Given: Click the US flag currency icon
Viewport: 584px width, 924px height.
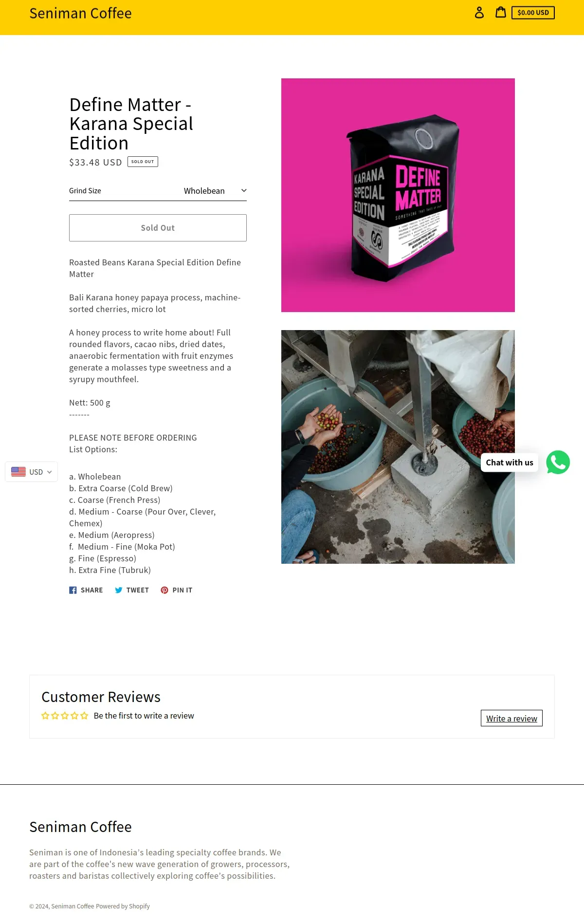Looking at the screenshot, I should 18,472.
